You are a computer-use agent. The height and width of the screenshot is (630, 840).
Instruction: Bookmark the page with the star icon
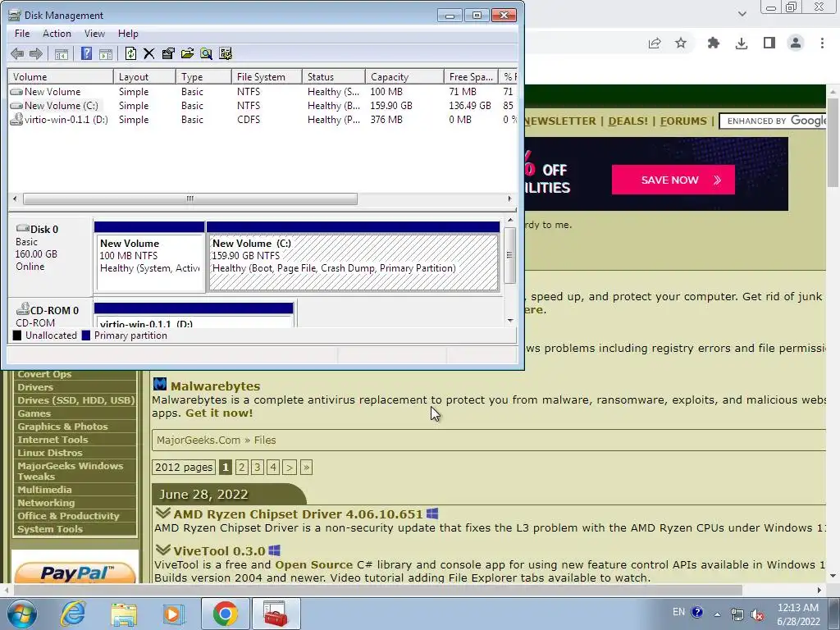point(680,43)
